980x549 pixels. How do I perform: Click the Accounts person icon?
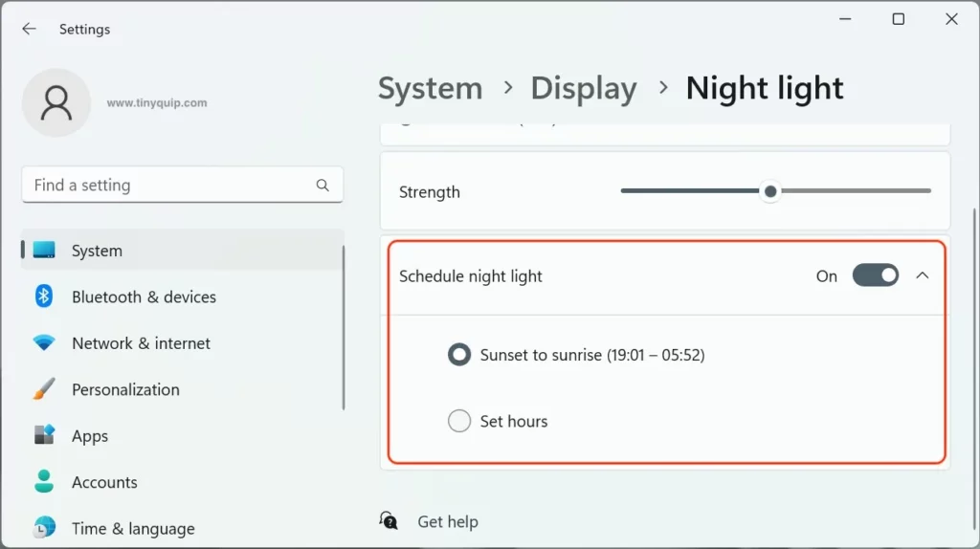pos(44,482)
